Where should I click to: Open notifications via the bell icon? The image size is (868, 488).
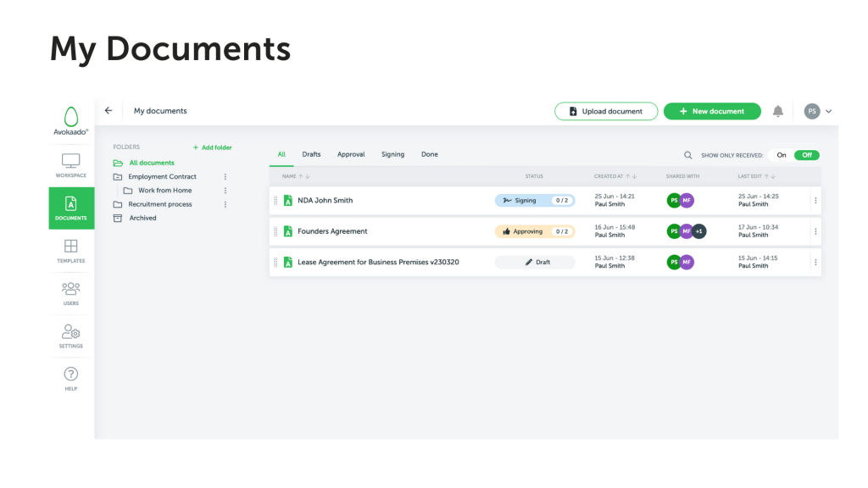(x=777, y=111)
